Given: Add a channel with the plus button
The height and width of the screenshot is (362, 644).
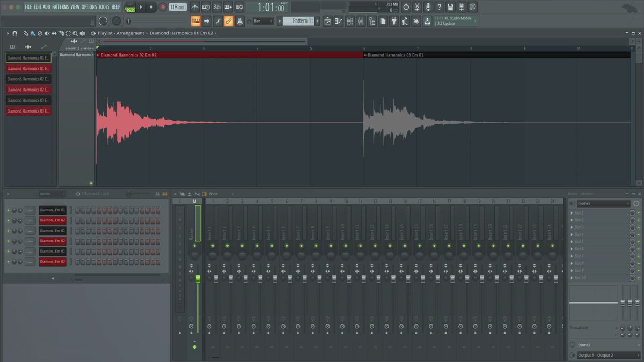Looking at the screenshot, I should pos(53,278).
